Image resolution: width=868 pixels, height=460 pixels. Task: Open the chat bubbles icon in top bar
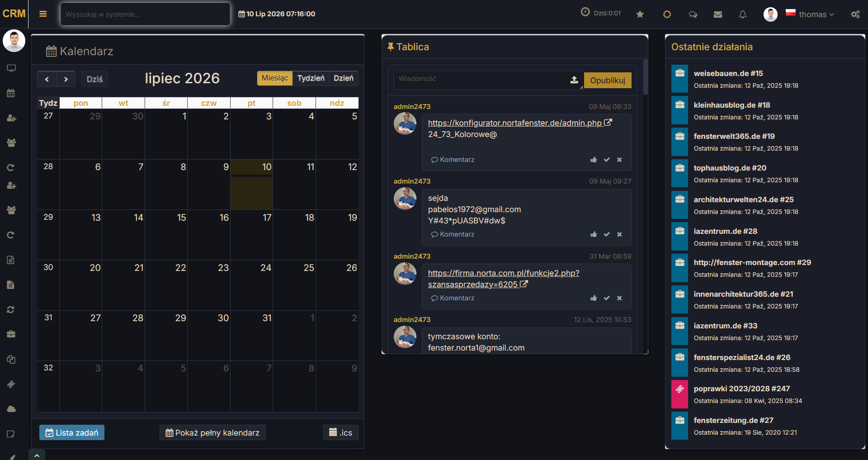693,14
